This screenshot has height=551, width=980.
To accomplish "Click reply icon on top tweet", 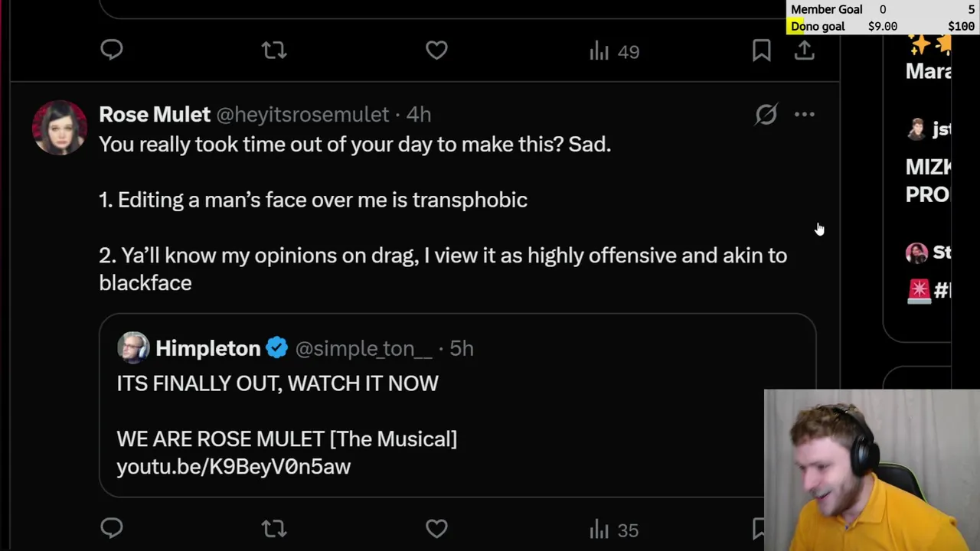I will [112, 51].
